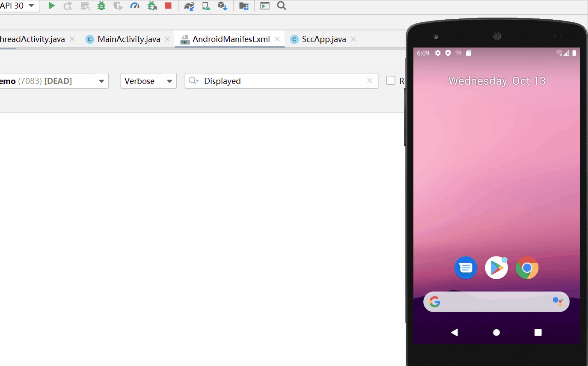This screenshot has width=588, height=366.
Task: Clear the Logcat search text
Action: [x=370, y=81]
